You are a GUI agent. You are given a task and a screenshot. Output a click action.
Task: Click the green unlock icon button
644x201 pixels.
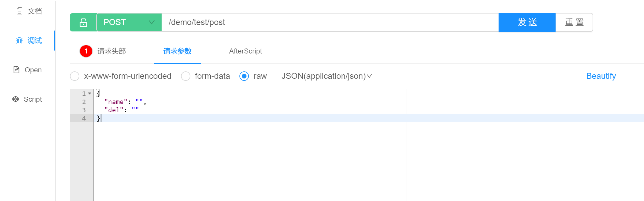[83, 22]
